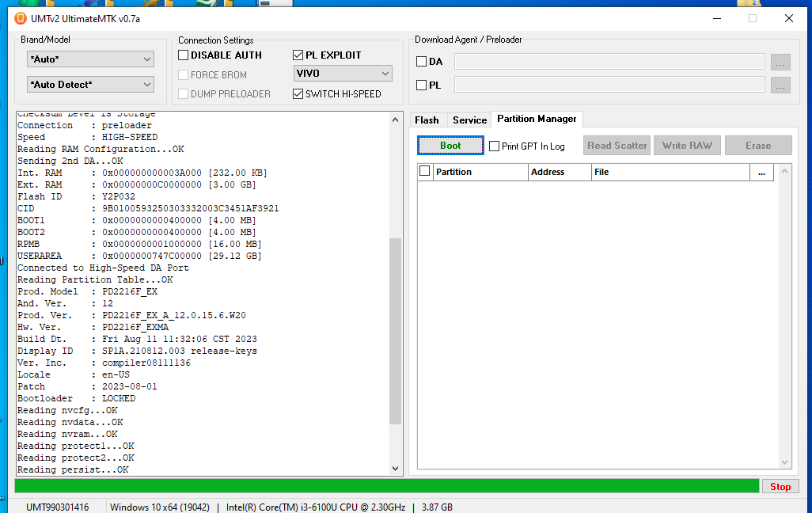The image size is (812, 513).
Task: Minimize the UltimateMTK window
Action: 716,18
